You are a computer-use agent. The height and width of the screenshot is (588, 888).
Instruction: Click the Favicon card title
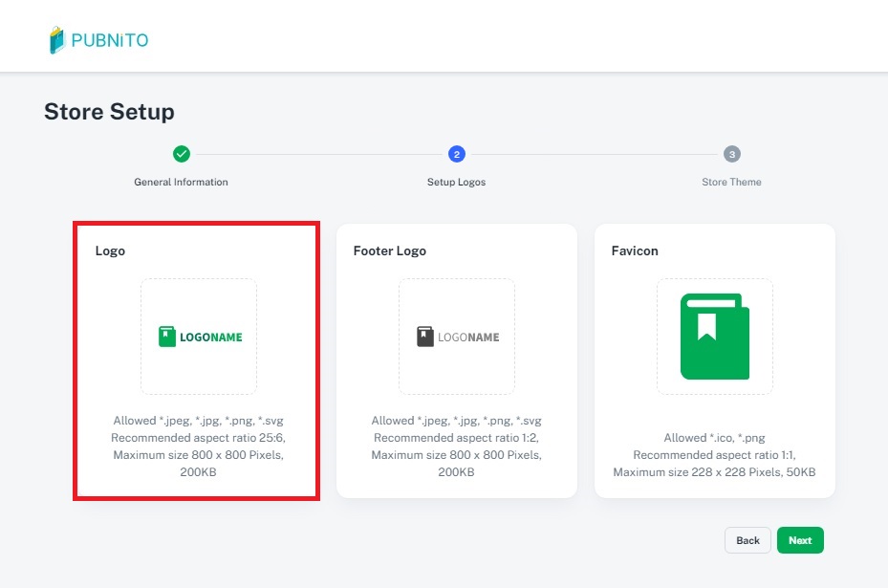635,251
